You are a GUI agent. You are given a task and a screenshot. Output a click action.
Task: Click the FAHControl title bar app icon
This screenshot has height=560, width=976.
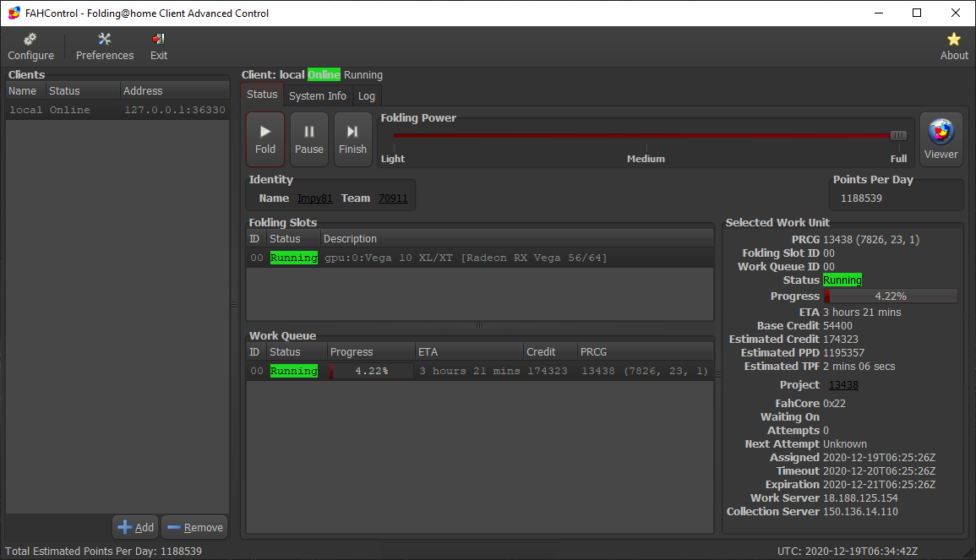click(14, 13)
